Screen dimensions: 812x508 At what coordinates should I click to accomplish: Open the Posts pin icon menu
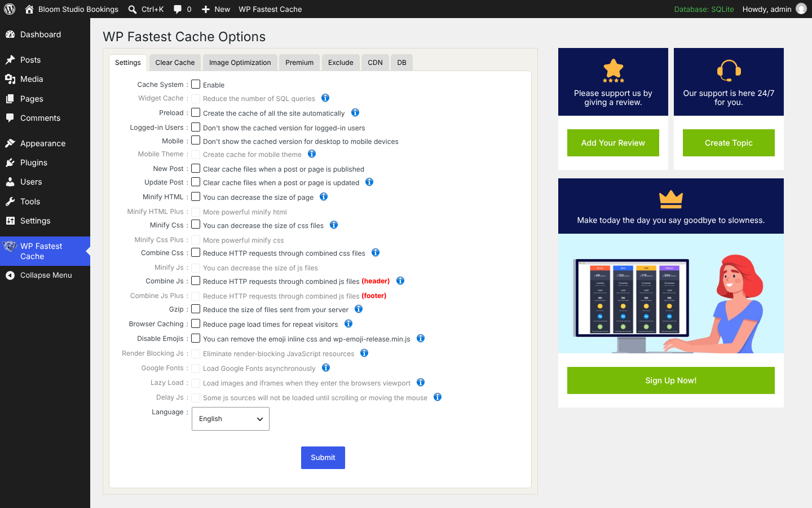[x=10, y=60]
